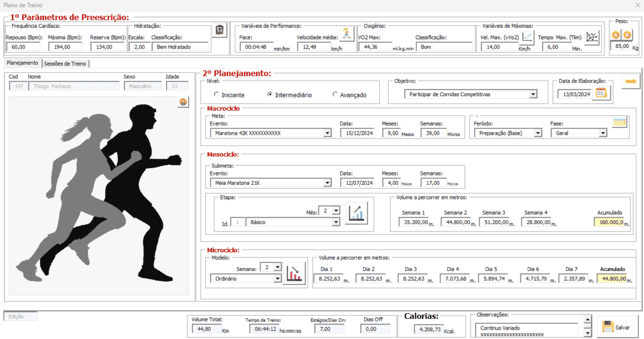Image resolution: width=644 pixels, height=339 pixels.
Task: Click the Salvar floppy disk button
Action: click(618, 327)
